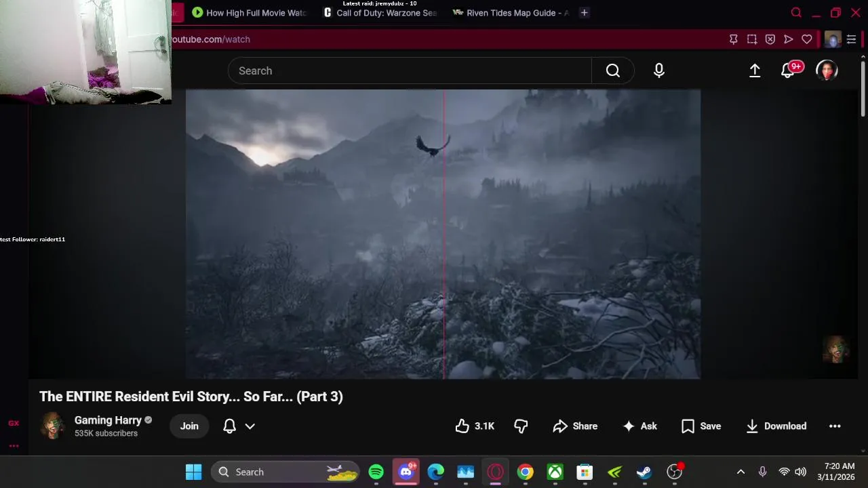Viewport: 868px width, 488px height.
Task: Open NVIDIA app from the taskbar
Action: [614, 472]
